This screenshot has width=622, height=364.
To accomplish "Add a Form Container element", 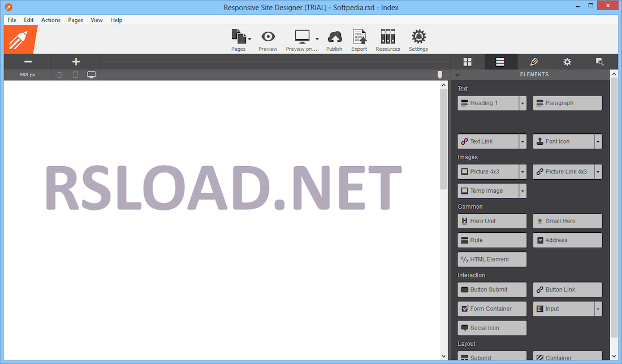I will pyautogui.click(x=493, y=309).
